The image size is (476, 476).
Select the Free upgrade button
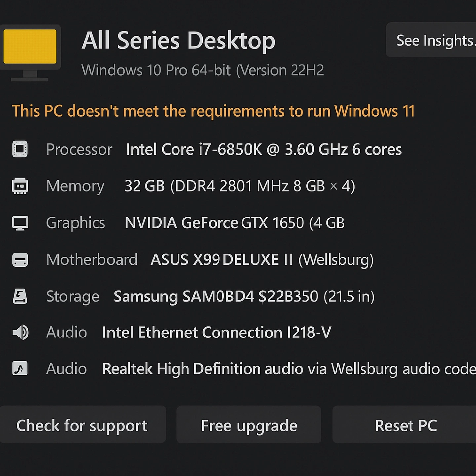coord(249,425)
